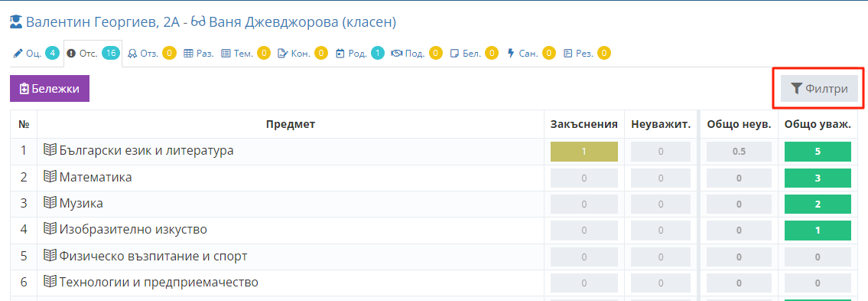This screenshot has width=868, height=301.
Task: Select the Тем. topics tab
Action: (x=245, y=54)
